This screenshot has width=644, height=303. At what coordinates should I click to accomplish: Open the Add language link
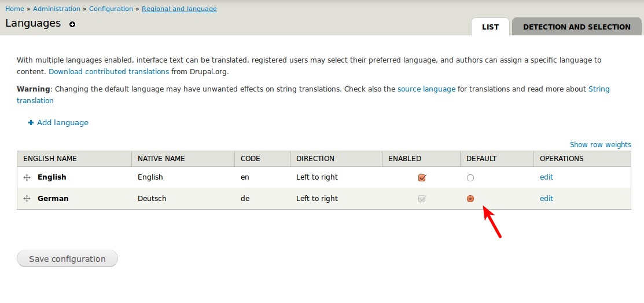tap(62, 123)
